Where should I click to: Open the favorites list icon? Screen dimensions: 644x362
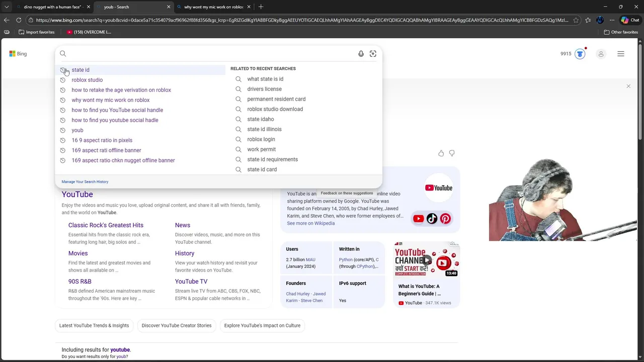pyautogui.click(x=588, y=20)
